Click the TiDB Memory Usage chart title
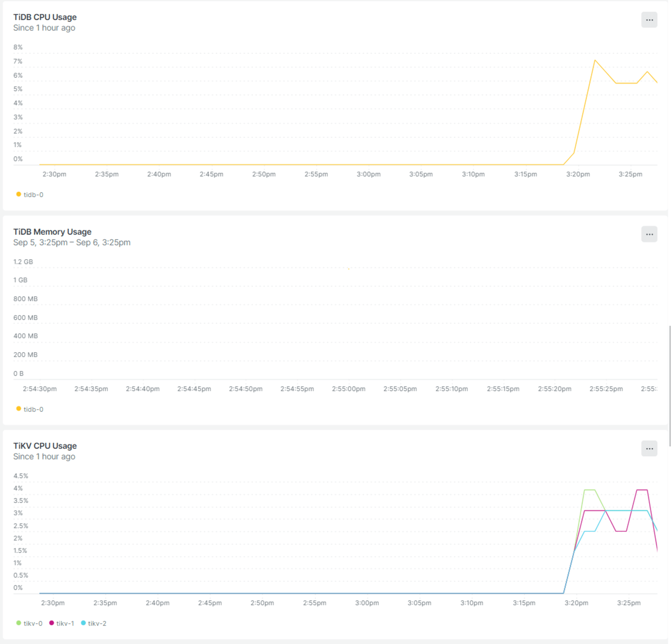Screen dimensions: 671x644 coord(52,232)
